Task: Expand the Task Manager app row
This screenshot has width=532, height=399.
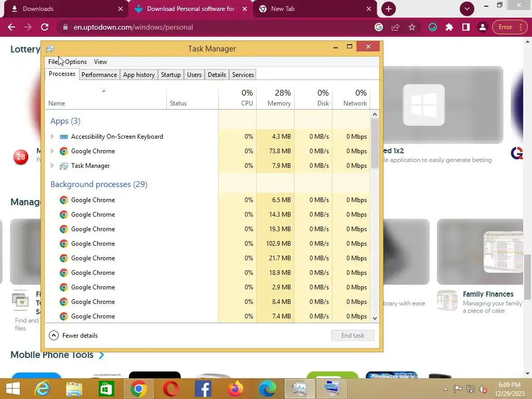Action: 52,166
